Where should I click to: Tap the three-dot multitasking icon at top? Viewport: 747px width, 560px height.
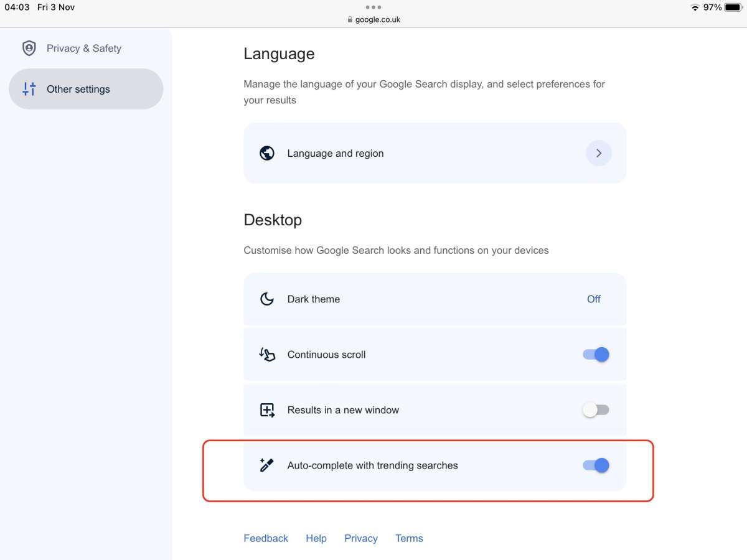coord(374,7)
